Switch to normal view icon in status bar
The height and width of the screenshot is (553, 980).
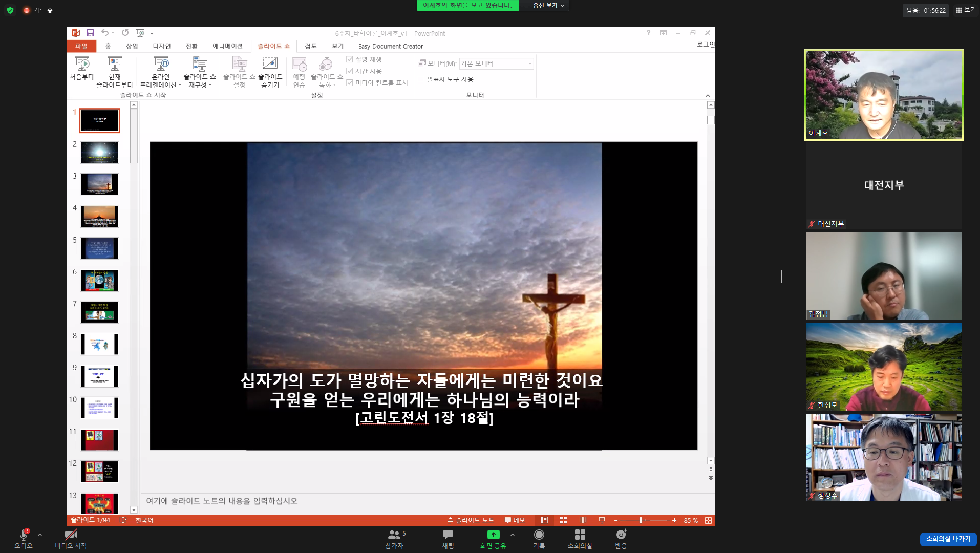(x=544, y=520)
